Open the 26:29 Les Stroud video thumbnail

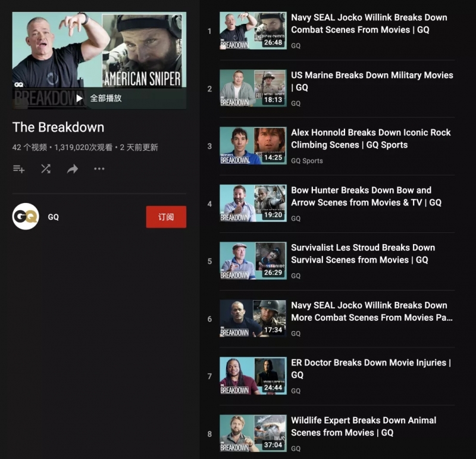(x=253, y=261)
